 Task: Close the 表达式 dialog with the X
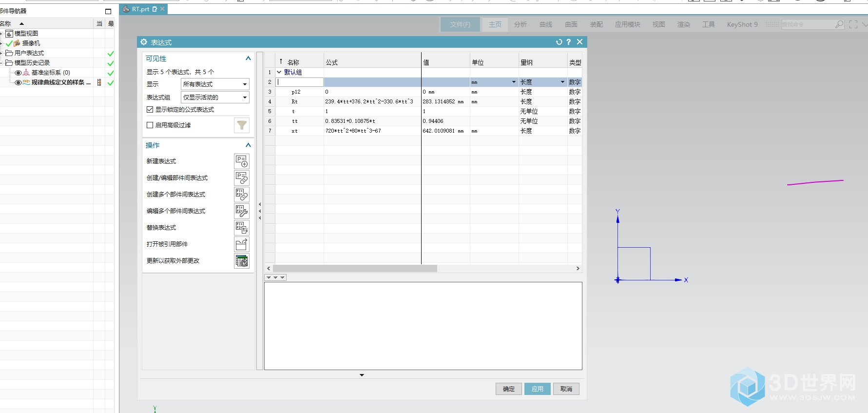coord(579,42)
